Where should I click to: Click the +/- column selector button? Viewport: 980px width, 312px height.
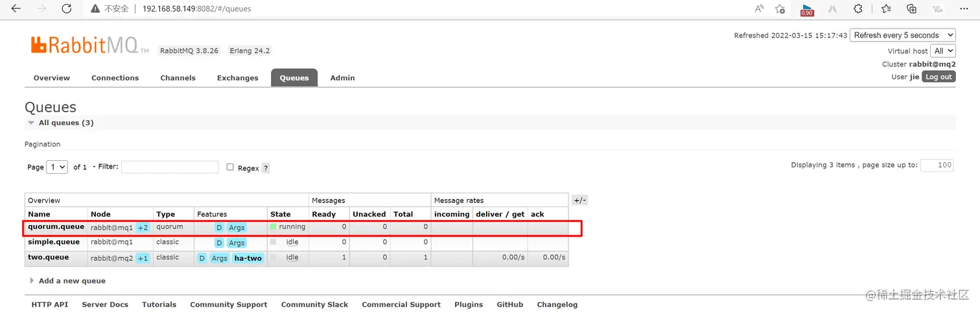pos(579,200)
